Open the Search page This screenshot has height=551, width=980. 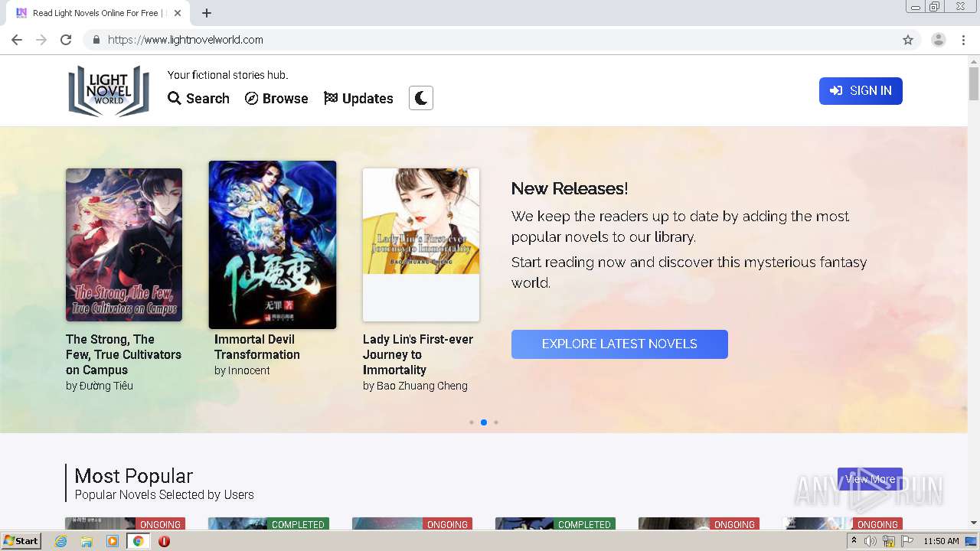click(x=198, y=99)
